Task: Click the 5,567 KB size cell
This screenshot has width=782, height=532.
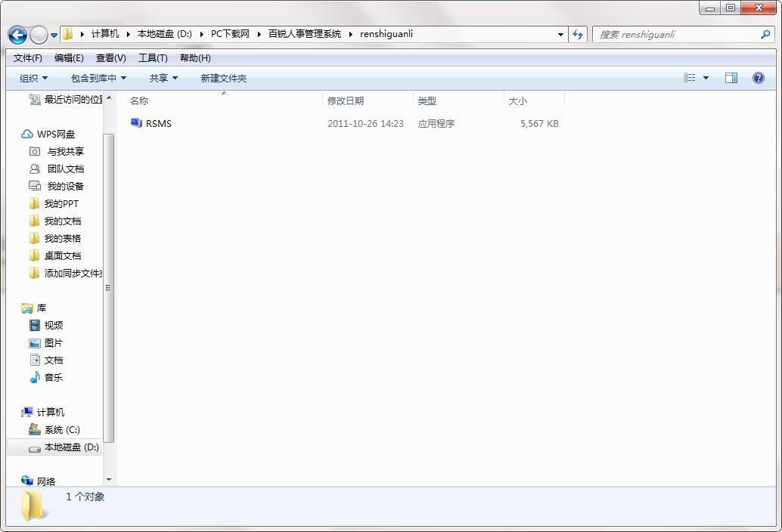Action: click(539, 123)
